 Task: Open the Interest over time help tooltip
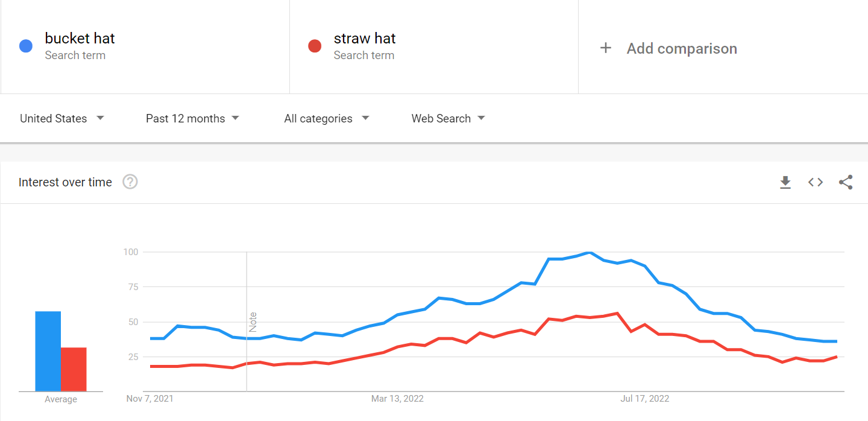(130, 182)
